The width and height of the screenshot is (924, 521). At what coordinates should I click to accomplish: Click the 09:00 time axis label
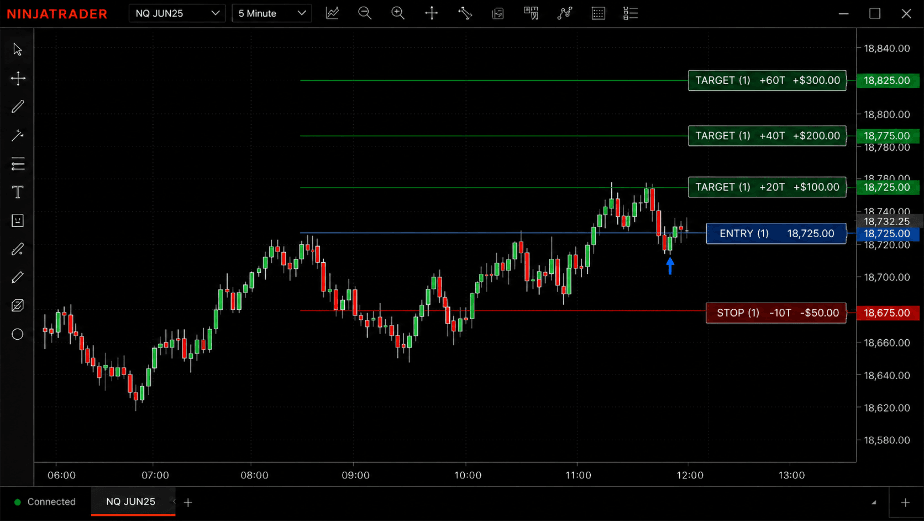pyautogui.click(x=355, y=475)
